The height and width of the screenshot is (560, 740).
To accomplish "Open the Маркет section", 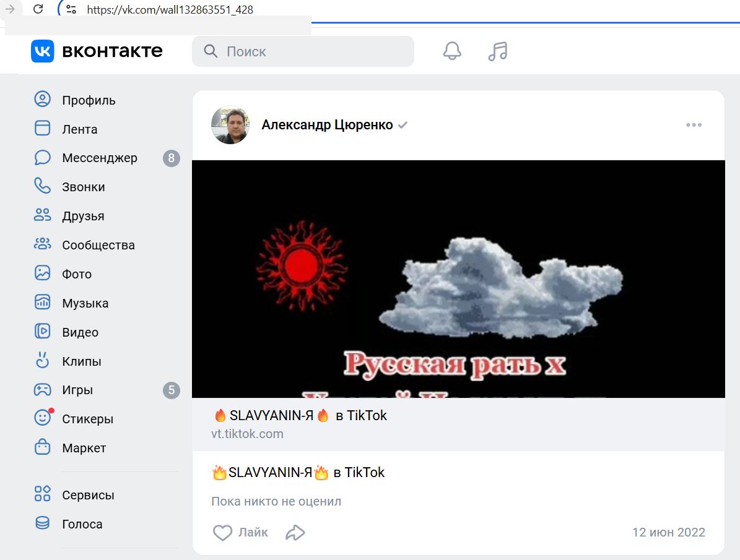I will [85, 447].
